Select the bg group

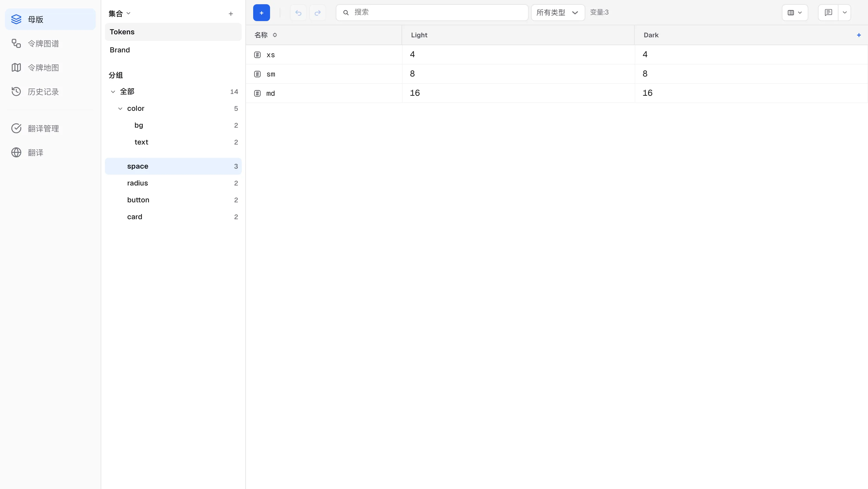173,126
